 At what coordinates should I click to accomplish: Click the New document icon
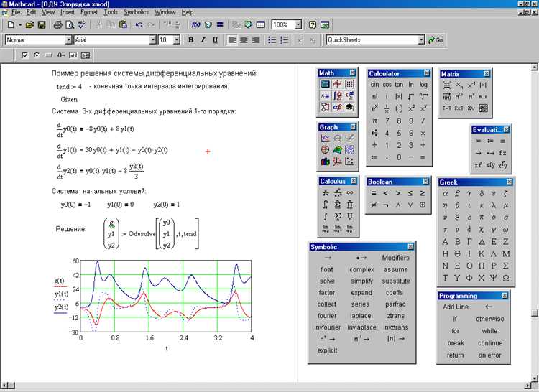pos(11,24)
